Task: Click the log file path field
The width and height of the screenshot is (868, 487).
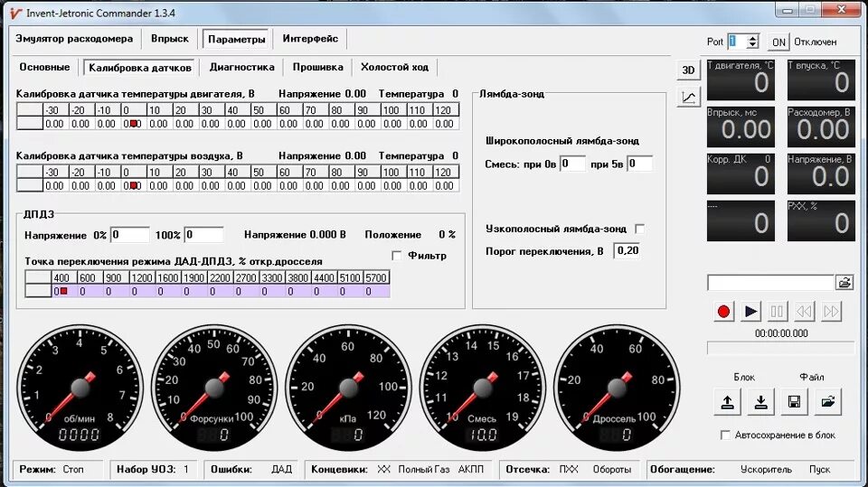Action: (770, 282)
